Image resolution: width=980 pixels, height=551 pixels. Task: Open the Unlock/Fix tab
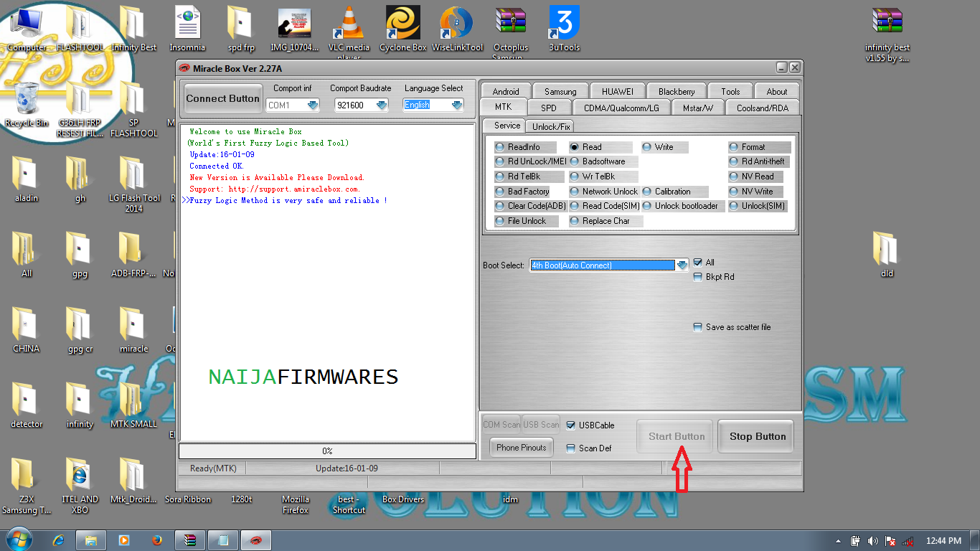[550, 126]
